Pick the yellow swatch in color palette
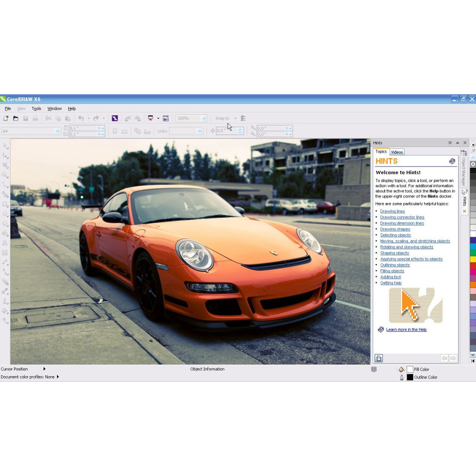The image size is (476, 476). pyautogui.click(x=473, y=259)
